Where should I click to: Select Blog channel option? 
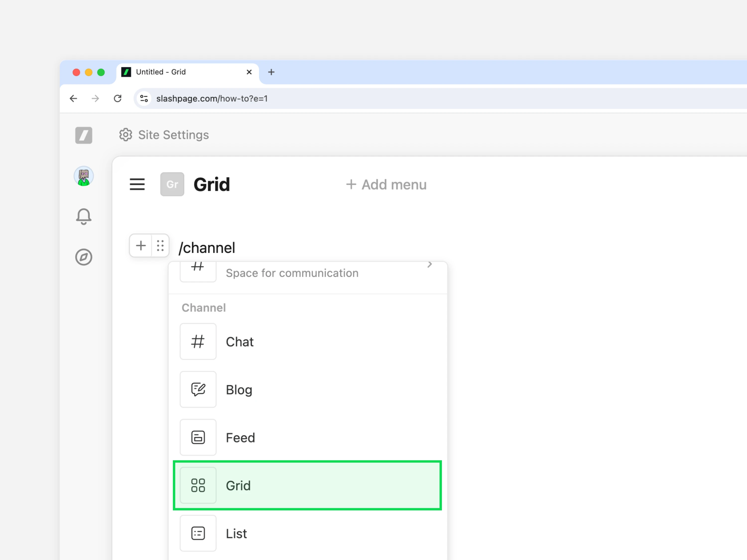(x=308, y=390)
